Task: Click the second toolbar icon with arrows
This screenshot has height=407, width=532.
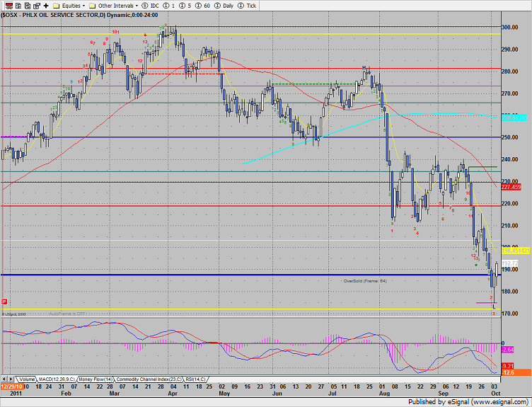Action: 18,6
